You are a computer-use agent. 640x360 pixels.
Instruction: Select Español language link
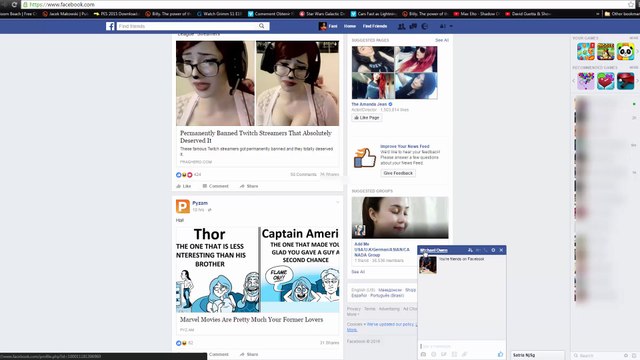tap(359, 295)
